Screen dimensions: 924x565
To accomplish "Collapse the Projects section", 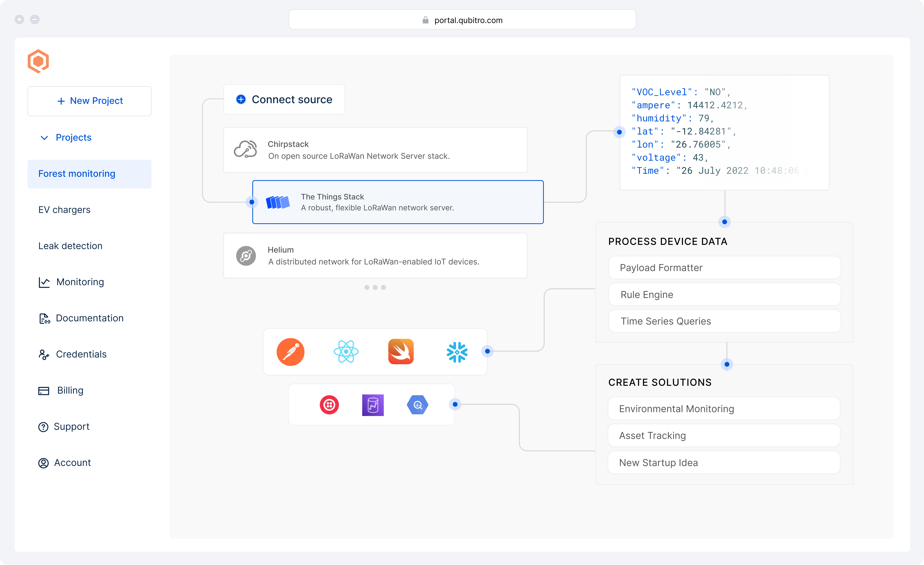I will click(x=44, y=138).
